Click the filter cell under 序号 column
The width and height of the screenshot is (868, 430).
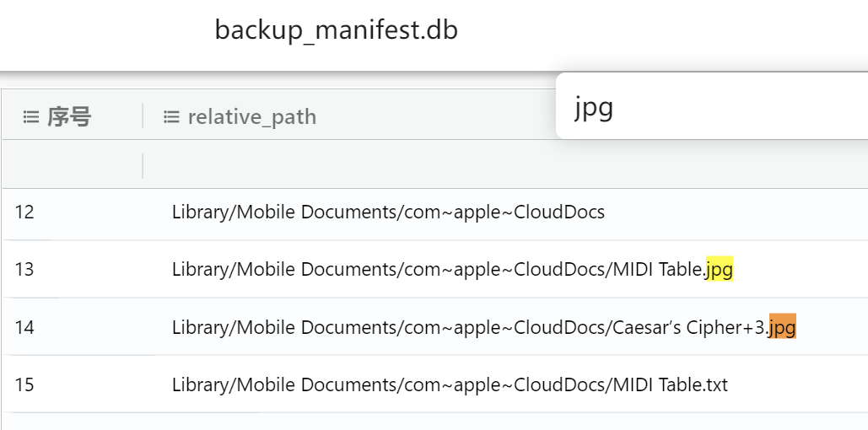click(72, 165)
